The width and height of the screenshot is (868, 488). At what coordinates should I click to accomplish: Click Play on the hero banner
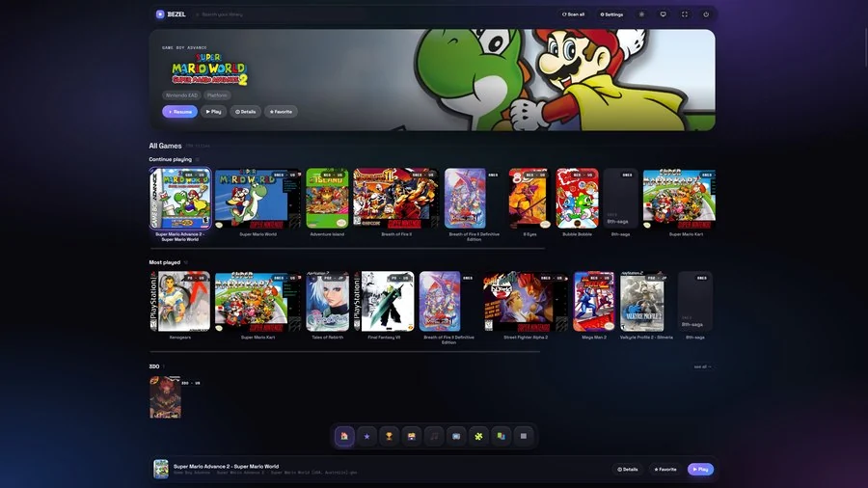click(214, 112)
